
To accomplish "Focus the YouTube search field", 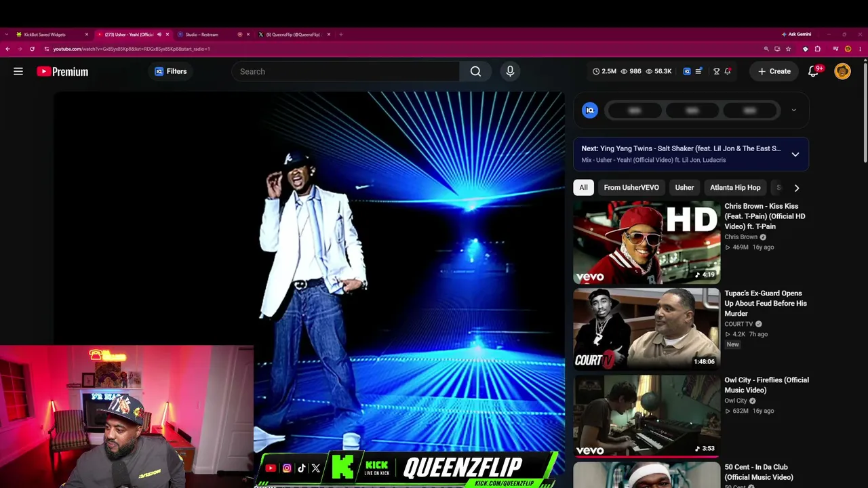I will pos(345,71).
